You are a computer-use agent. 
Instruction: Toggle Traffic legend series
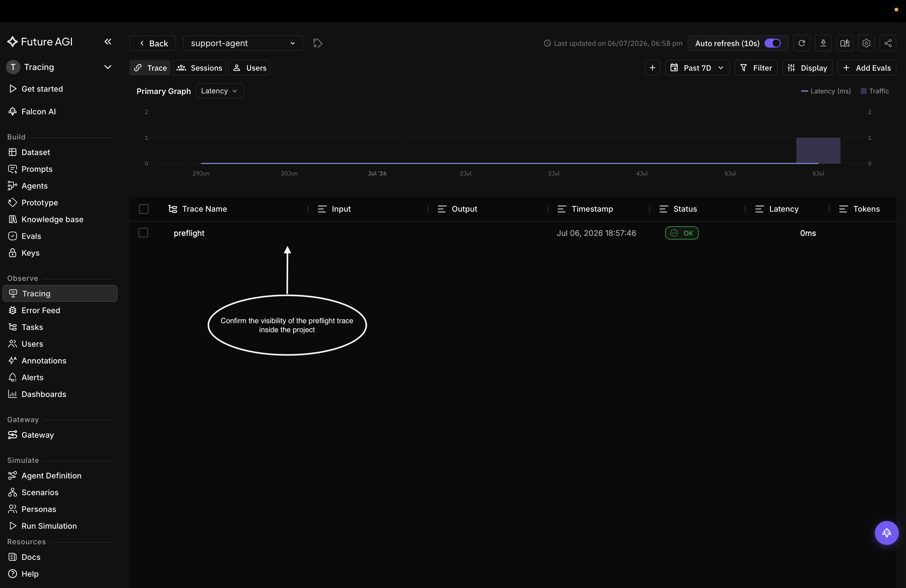point(875,91)
